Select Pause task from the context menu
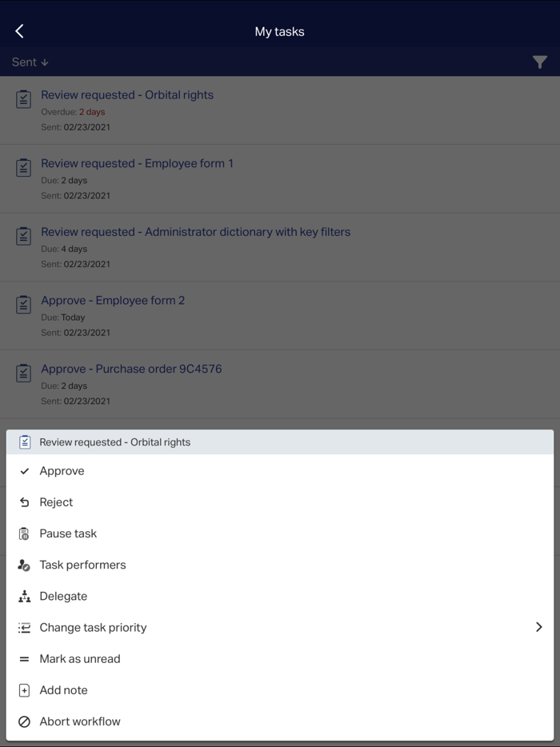This screenshot has width=560, height=747. pyautogui.click(x=68, y=533)
